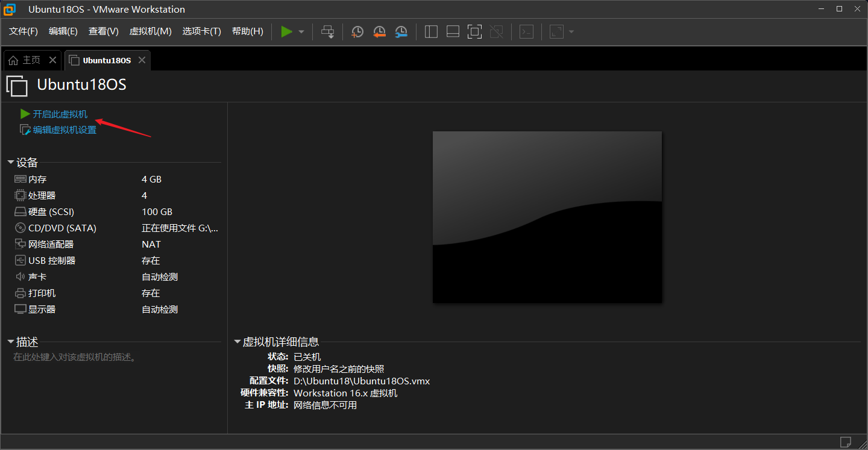Toggle the library sidebar view icon
This screenshot has width=868, height=450.
(x=431, y=31)
